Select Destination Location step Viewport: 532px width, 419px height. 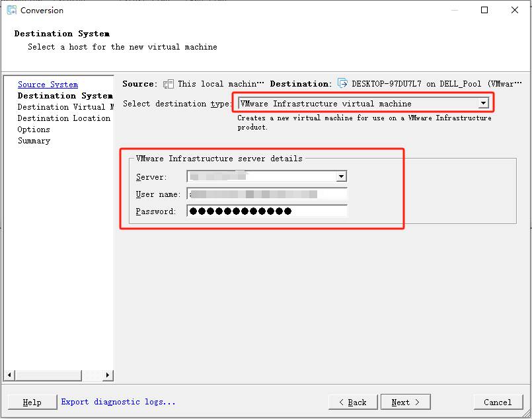tap(64, 118)
